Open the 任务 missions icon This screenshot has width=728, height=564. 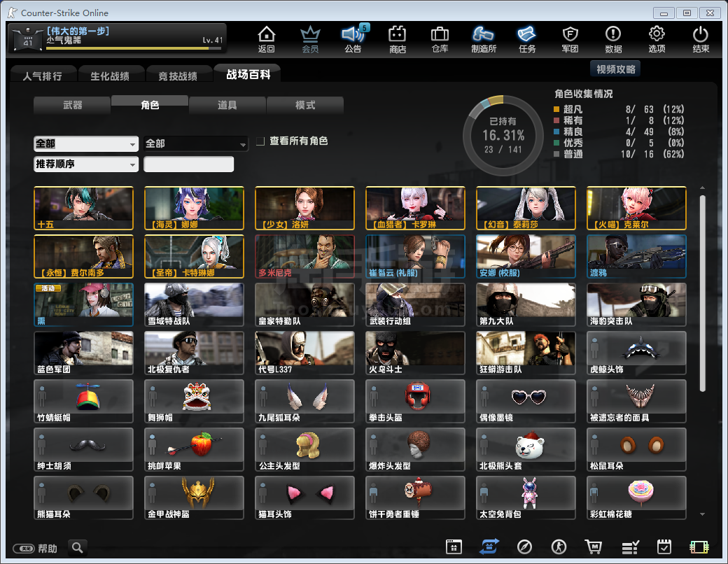click(x=527, y=39)
